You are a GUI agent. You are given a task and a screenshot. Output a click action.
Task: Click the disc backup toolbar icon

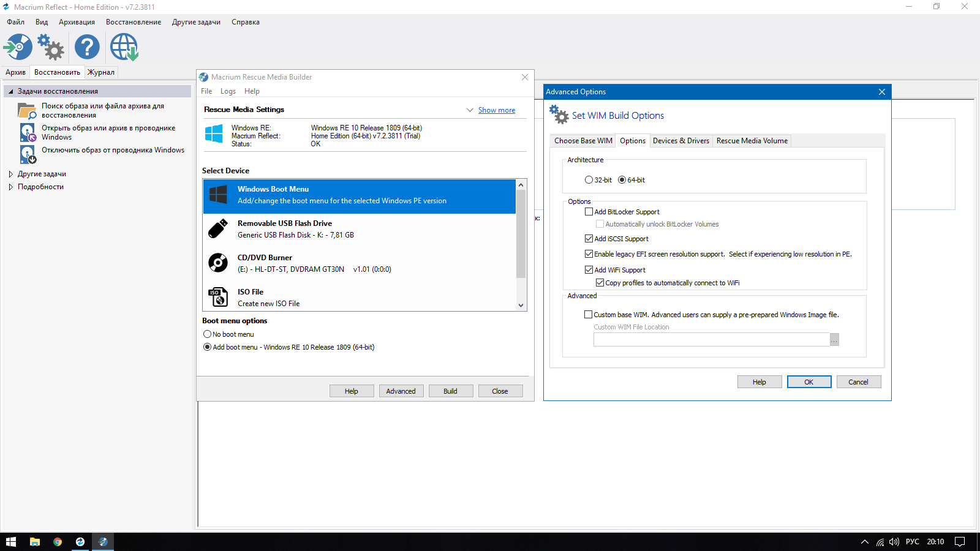[x=18, y=47]
